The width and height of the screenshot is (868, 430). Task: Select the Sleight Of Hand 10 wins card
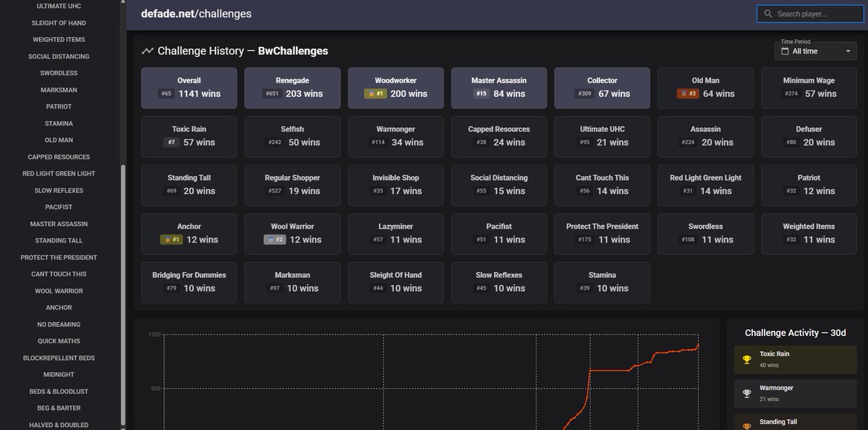pos(396,282)
